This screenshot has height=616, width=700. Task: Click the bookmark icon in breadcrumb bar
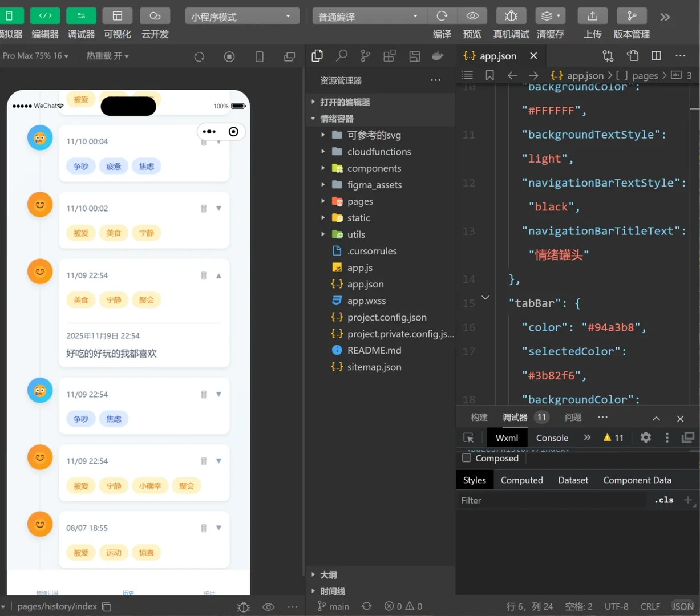pos(489,75)
